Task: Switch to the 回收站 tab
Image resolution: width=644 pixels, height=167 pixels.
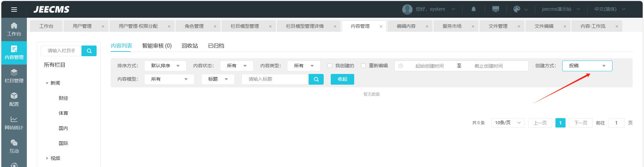Action: pyautogui.click(x=190, y=46)
